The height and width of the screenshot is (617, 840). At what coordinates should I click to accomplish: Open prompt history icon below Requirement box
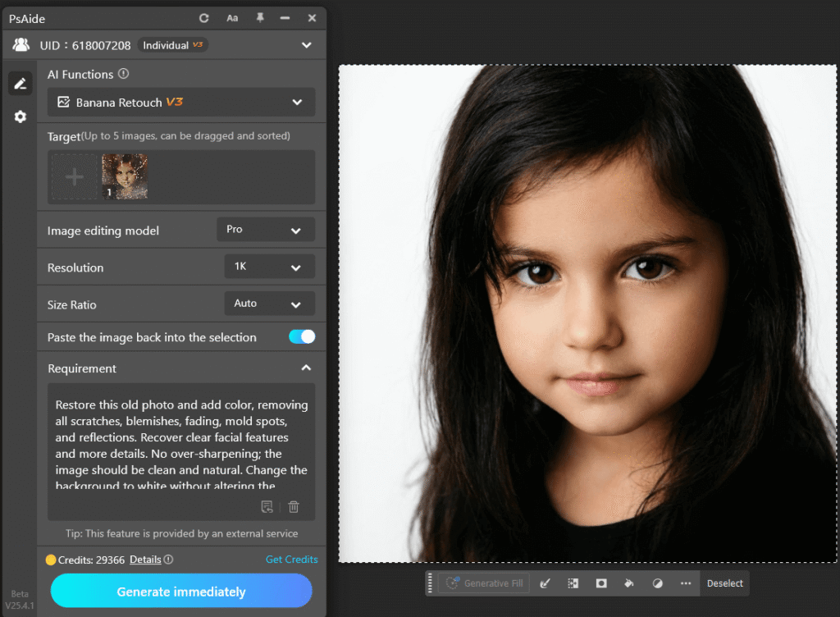pyautogui.click(x=267, y=507)
